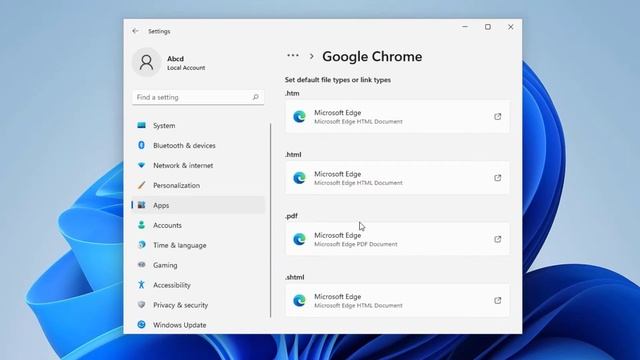Select the Apps category

coord(198,205)
